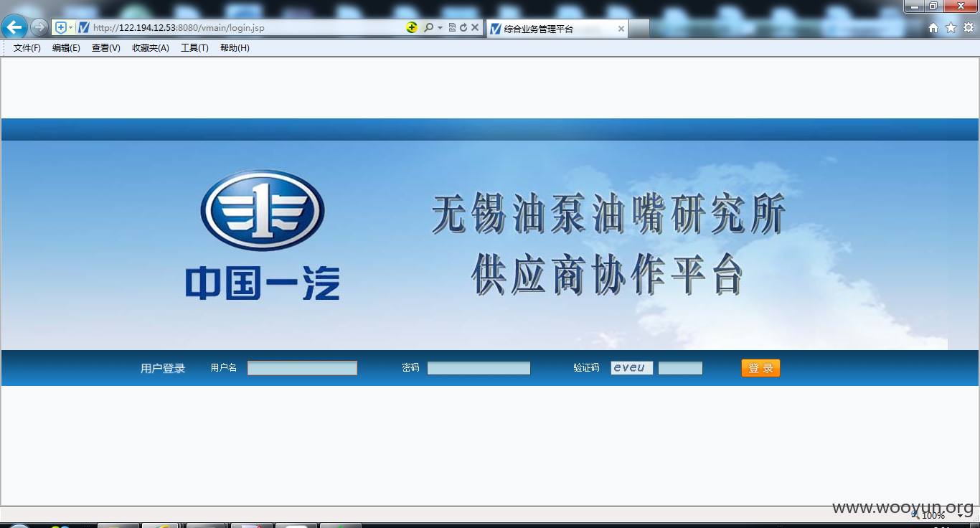Click the 中国一汽 text under the logo
This screenshot has width=980, height=528.
click(x=263, y=283)
